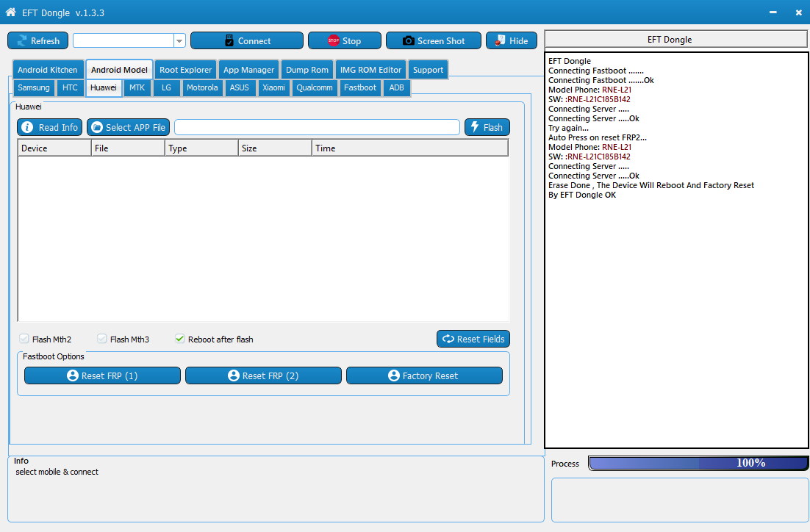
Task: Select the LG sub-tab
Action: pos(166,87)
